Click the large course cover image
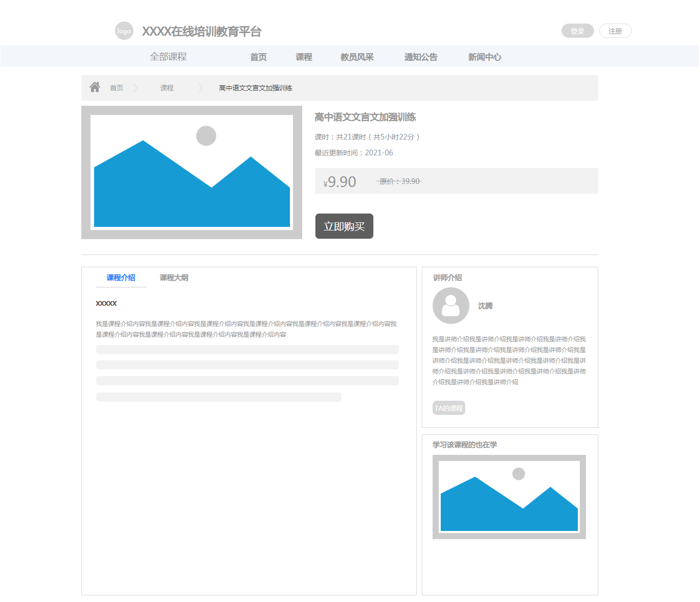The image size is (700, 602). point(192,172)
